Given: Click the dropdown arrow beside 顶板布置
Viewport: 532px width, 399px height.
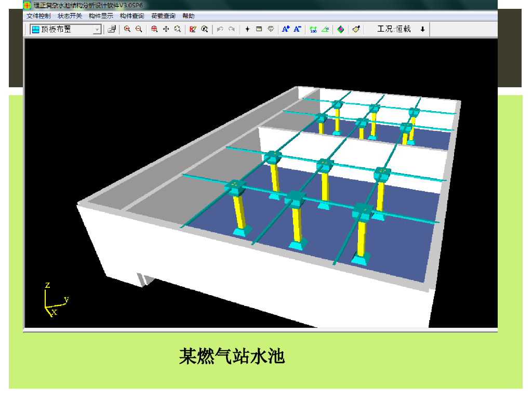Looking at the screenshot, I should click(x=97, y=30).
